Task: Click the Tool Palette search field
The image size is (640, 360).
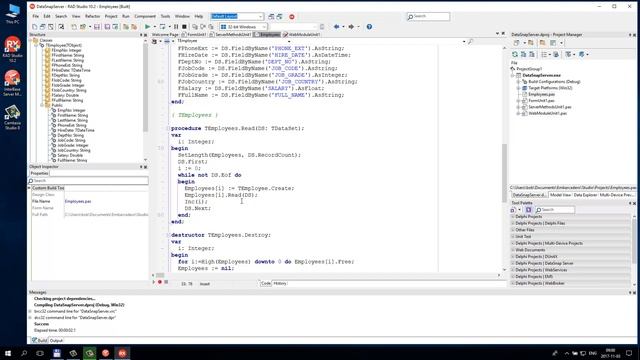Action: click(x=555, y=210)
